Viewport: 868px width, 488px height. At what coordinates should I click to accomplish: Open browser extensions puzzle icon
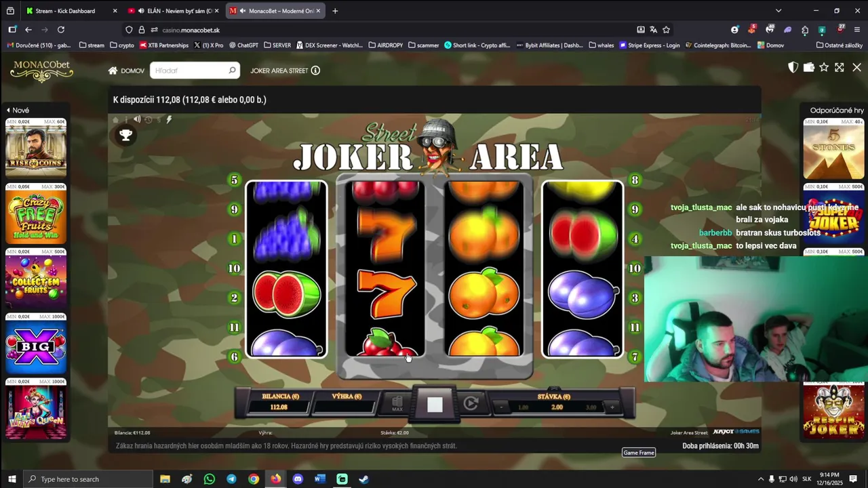(x=804, y=30)
